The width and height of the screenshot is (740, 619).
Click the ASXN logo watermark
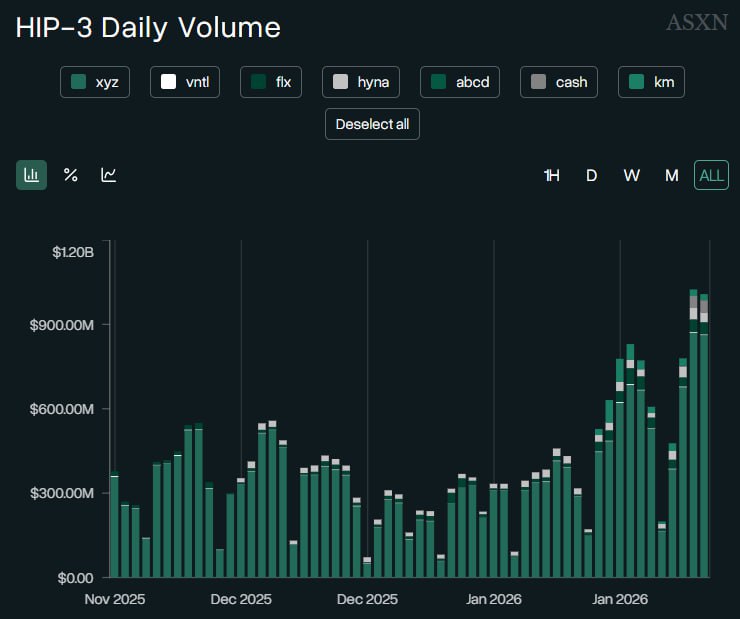pos(697,22)
